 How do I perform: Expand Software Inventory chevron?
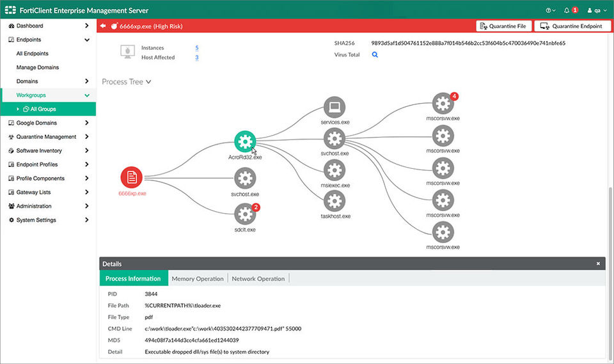pyautogui.click(x=86, y=150)
